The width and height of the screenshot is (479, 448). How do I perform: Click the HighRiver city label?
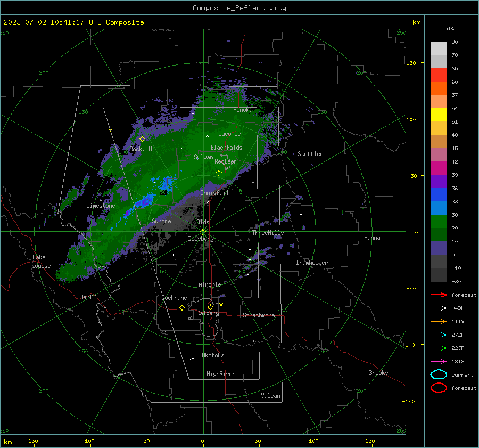[x=221, y=374]
